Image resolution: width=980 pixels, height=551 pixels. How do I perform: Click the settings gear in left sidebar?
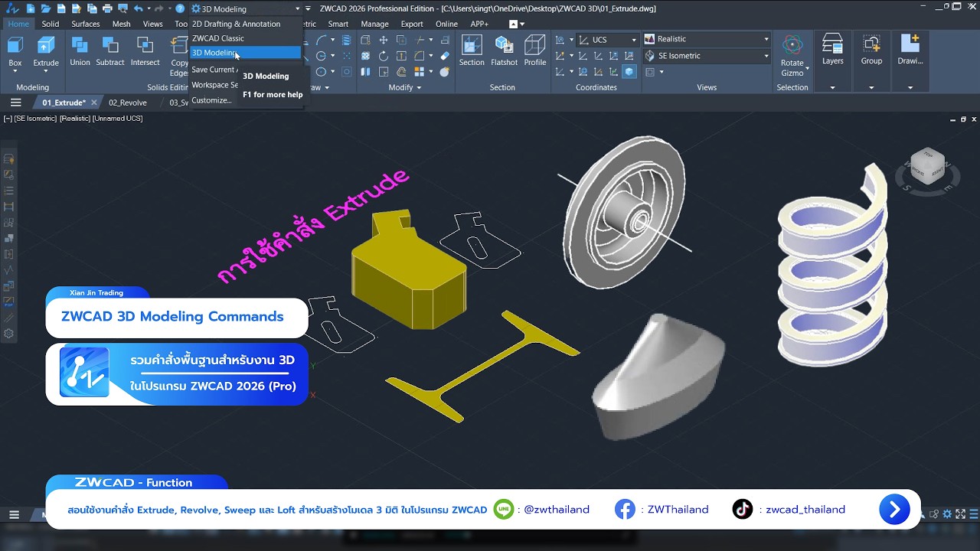pos(9,334)
